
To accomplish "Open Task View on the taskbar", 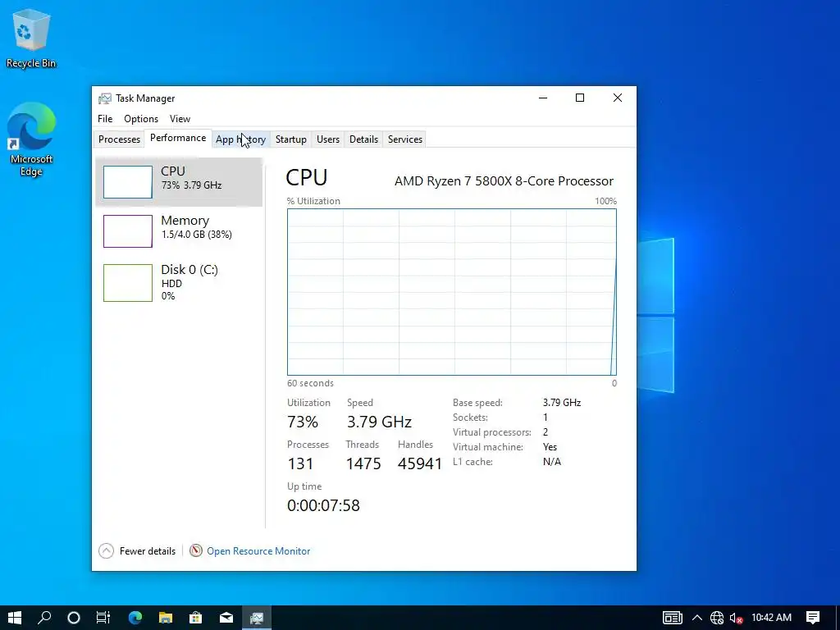I will coord(103,618).
